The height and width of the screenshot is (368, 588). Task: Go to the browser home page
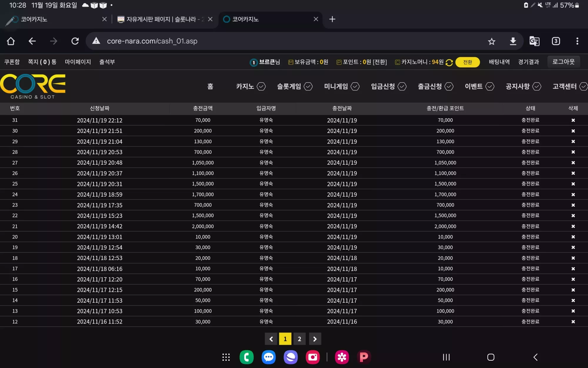(11, 41)
